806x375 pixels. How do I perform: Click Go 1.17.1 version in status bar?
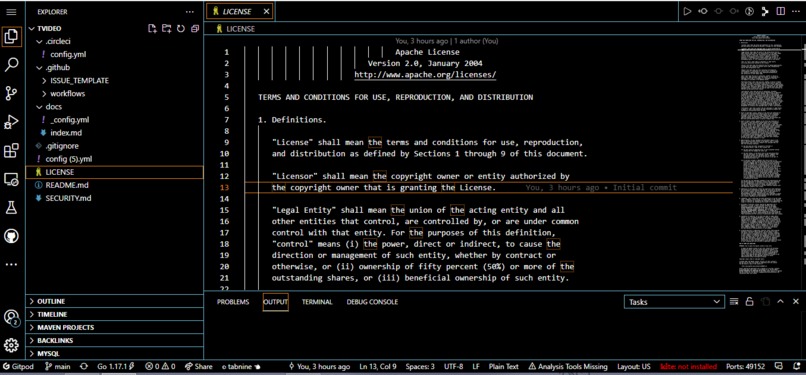[x=116, y=367]
